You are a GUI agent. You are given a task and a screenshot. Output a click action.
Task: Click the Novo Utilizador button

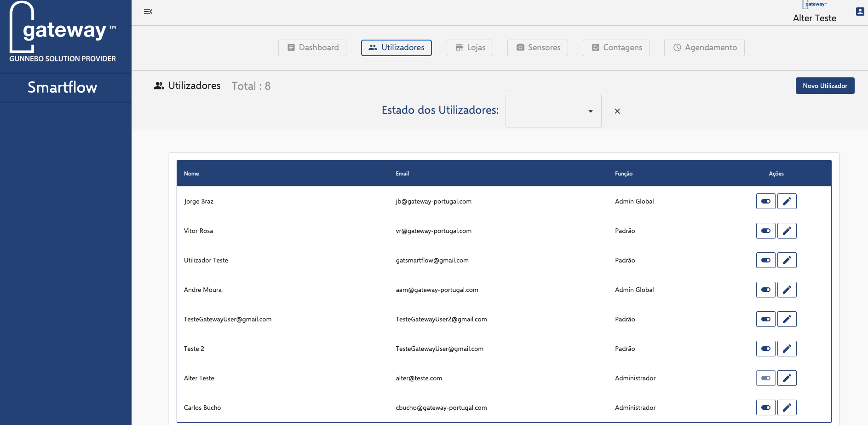[x=825, y=86]
